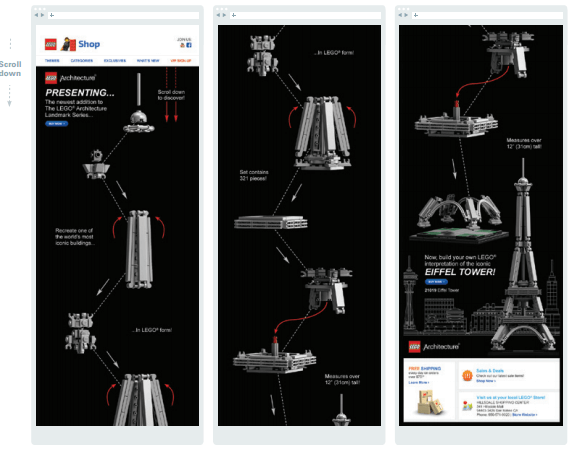Click the plus icon in the '321 pieces' browser's address bar
Screen dimensions: 583x460
click(x=233, y=15)
